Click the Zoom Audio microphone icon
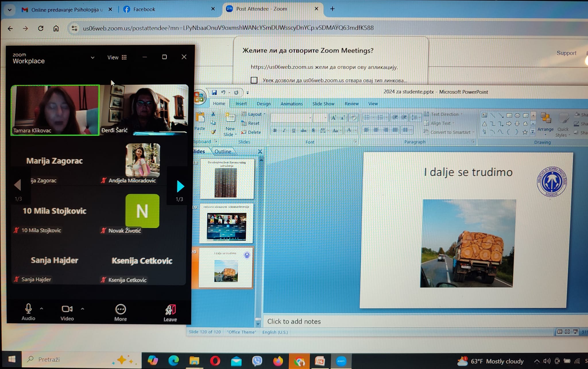 coord(28,309)
